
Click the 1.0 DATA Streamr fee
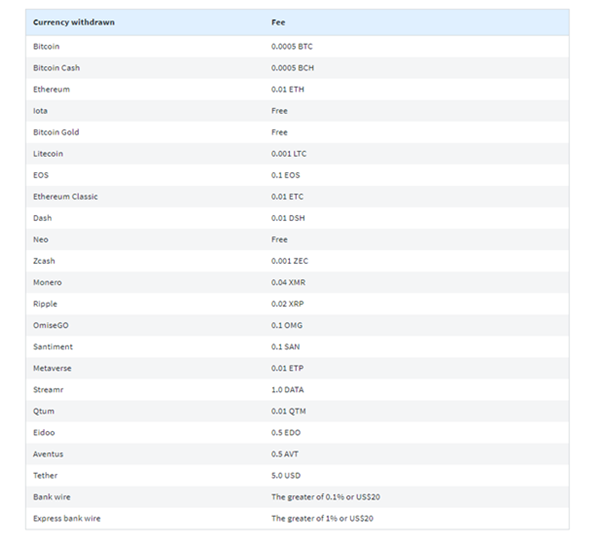(289, 389)
